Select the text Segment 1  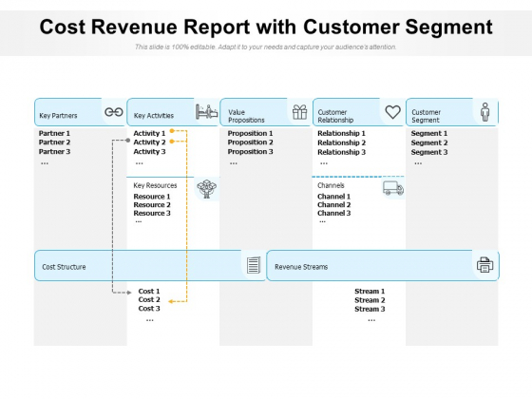(x=429, y=133)
